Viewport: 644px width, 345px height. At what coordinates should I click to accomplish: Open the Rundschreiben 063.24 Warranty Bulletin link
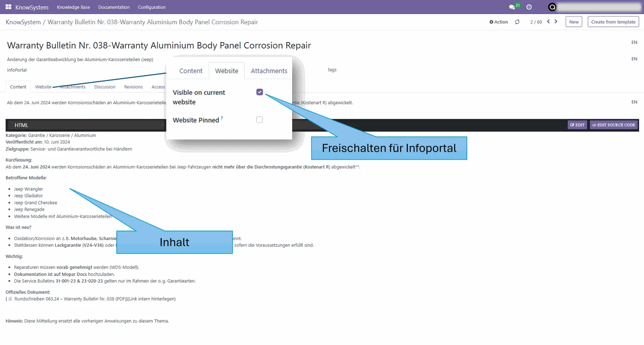95,299
